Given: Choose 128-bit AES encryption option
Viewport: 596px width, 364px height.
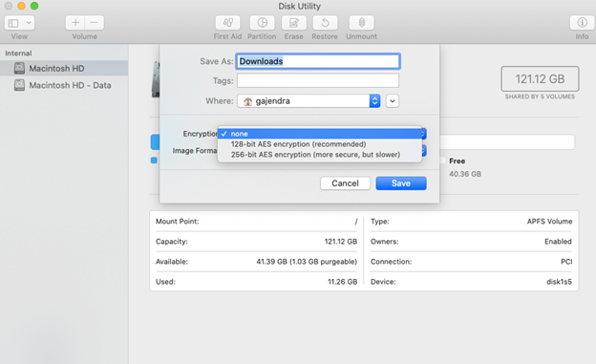Looking at the screenshot, I should (320, 144).
